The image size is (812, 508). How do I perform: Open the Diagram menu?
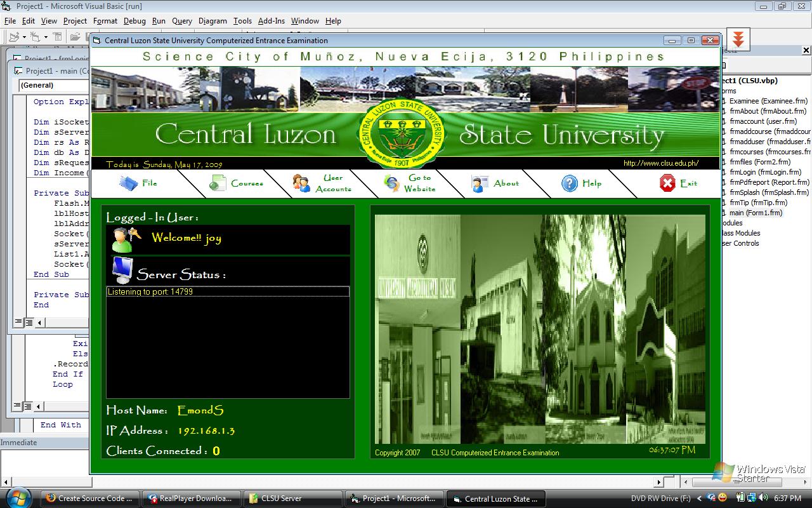coord(213,21)
